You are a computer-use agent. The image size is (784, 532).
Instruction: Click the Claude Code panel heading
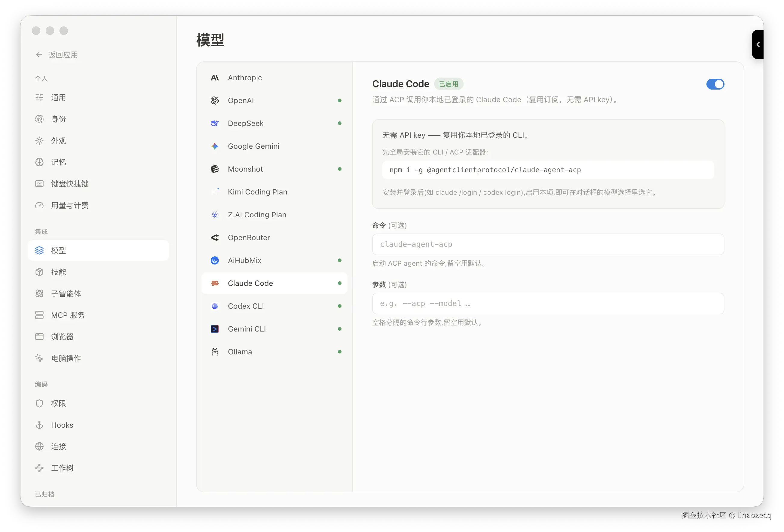[x=400, y=84]
